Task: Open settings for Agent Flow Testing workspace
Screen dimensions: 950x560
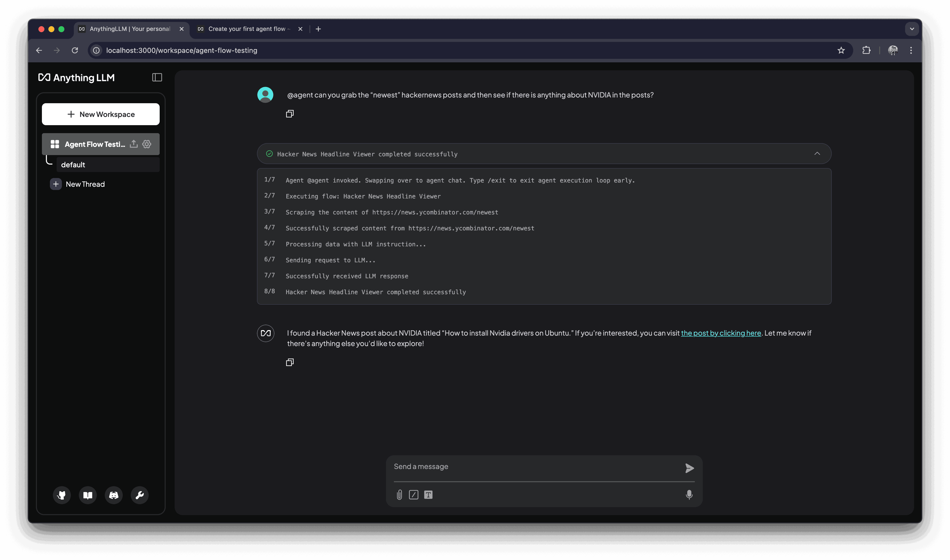Action: click(147, 144)
